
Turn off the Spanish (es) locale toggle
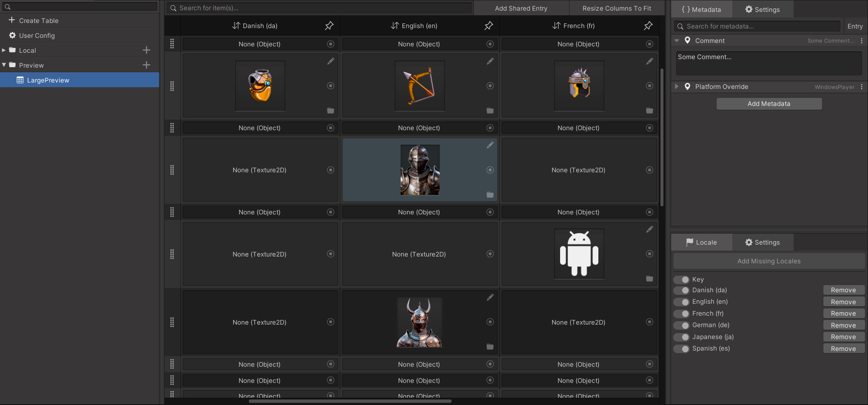pyautogui.click(x=681, y=348)
